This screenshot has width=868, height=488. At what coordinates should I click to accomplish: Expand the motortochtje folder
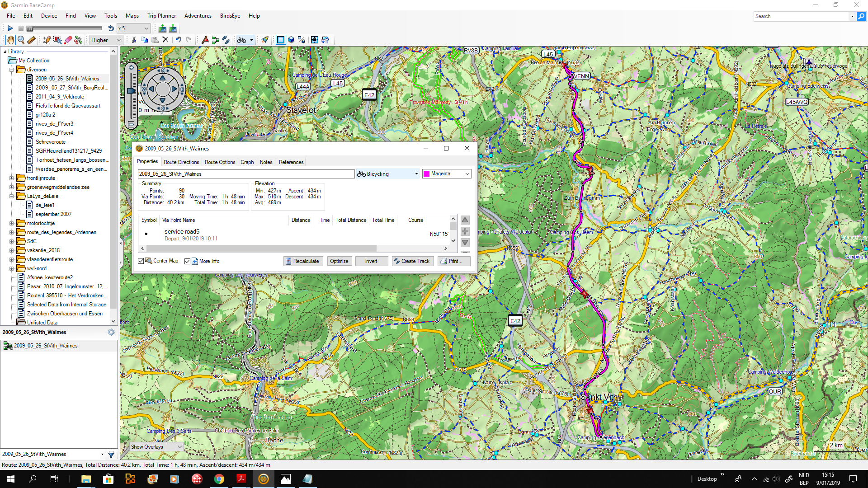point(12,223)
